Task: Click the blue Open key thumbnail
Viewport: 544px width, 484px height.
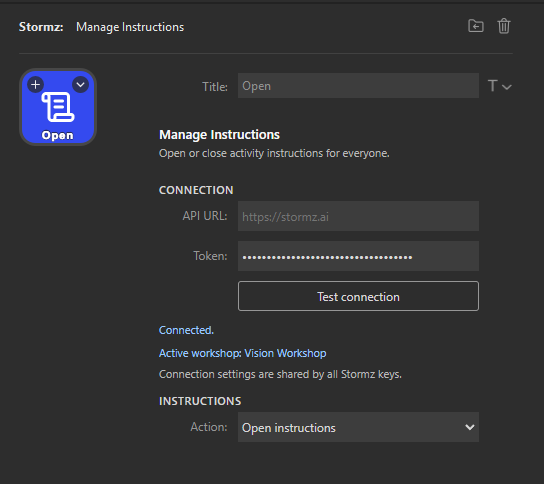Action: pyautogui.click(x=58, y=107)
